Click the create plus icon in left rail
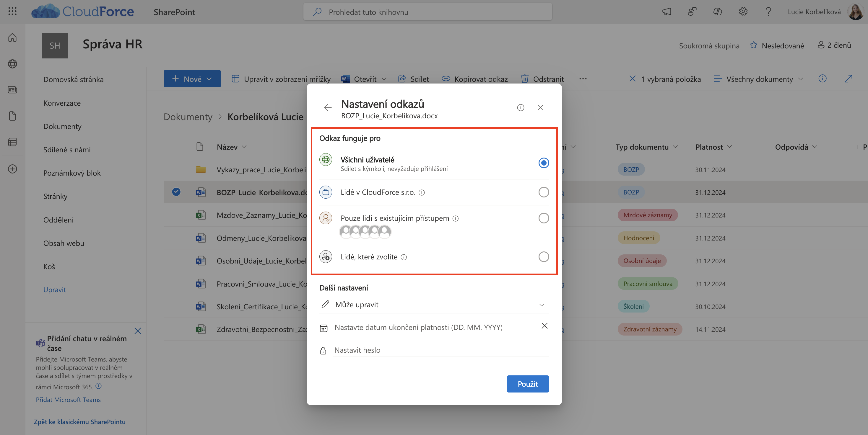The height and width of the screenshot is (435, 868). [12, 169]
